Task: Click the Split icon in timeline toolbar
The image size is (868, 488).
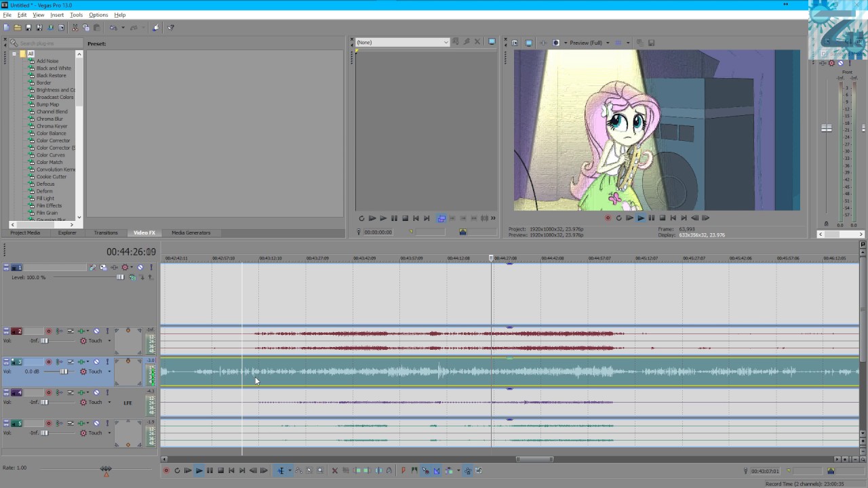Action: coord(378,470)
